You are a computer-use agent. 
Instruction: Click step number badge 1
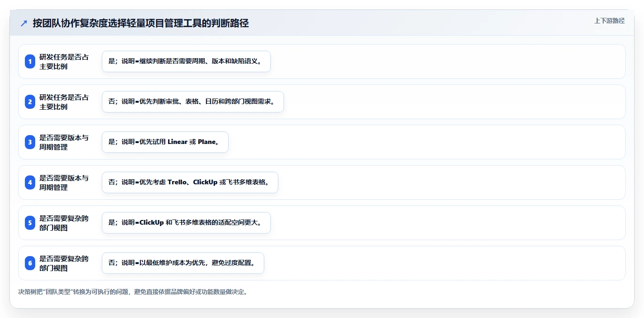pyautogui.click(x=30, y=61)
